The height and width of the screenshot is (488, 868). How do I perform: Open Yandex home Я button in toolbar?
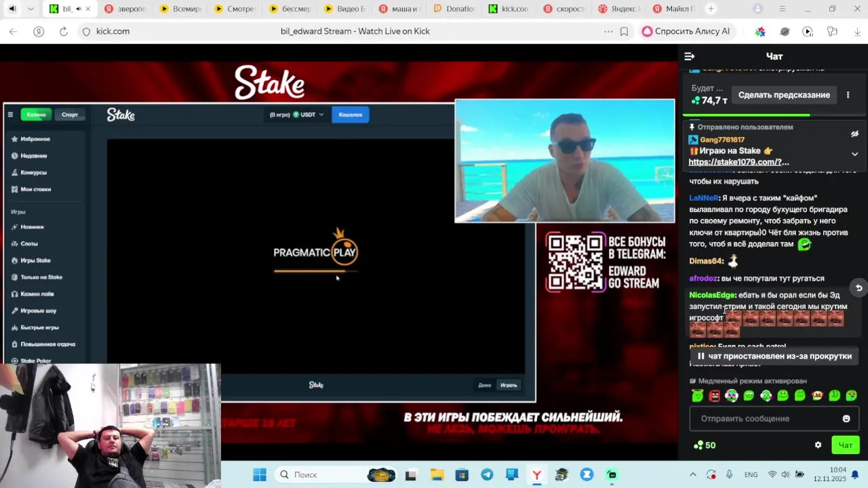click(x=39, y=31)
